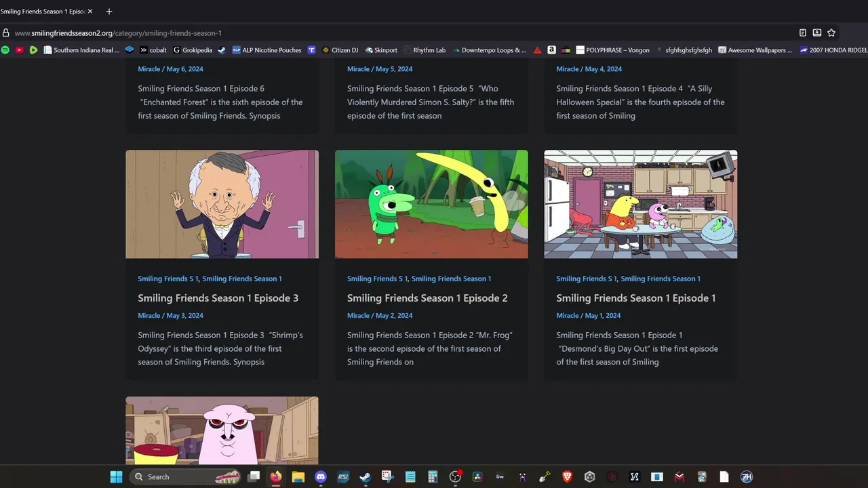Screen dimensions: 868x488
Task: Click 'Smiling Friends S 1' category above Episode 3
Action: point(168,279)
